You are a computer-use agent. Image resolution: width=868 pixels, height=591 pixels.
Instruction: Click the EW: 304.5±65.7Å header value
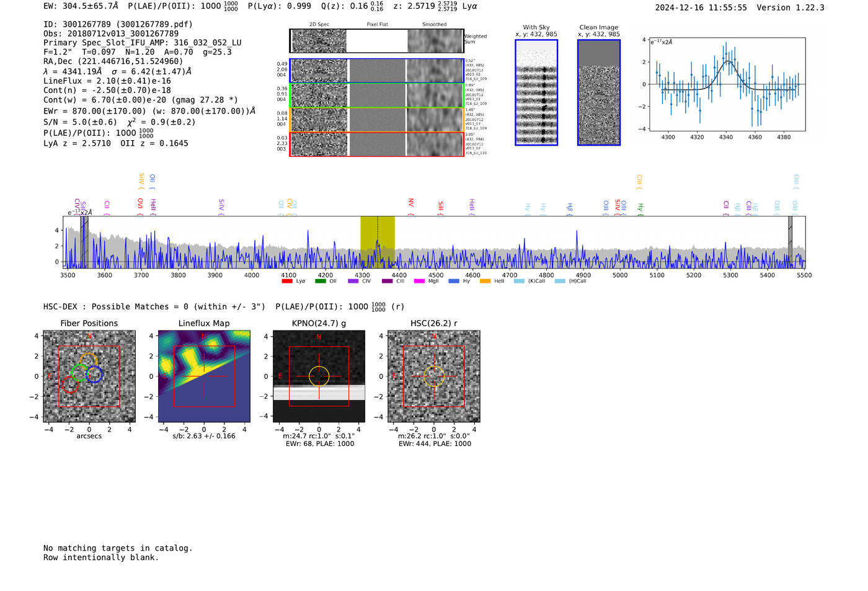(x=81, y=6)
